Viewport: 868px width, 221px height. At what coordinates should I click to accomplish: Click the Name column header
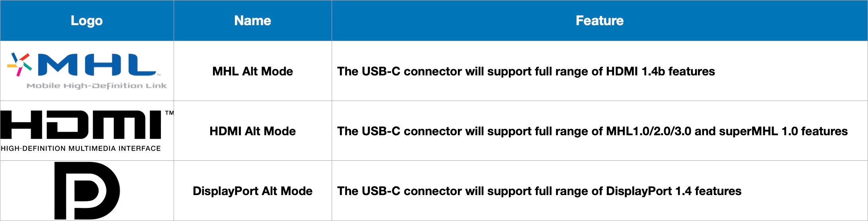coord(252,21)
